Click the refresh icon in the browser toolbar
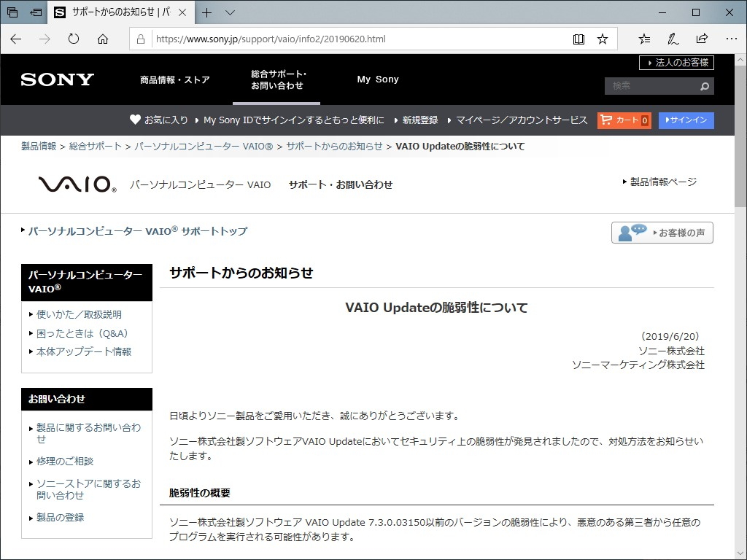 pos(73,39)
